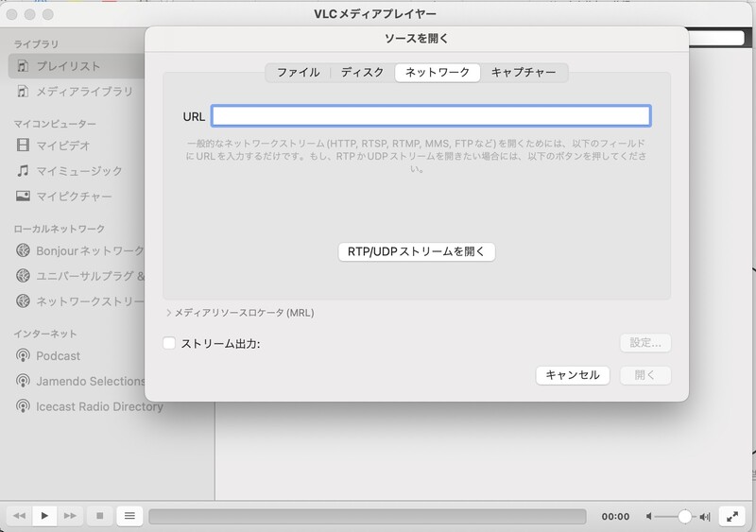Set full volume using the loud speaker icon
Viewport: 756px width, 532px height.
pos(705,517)
